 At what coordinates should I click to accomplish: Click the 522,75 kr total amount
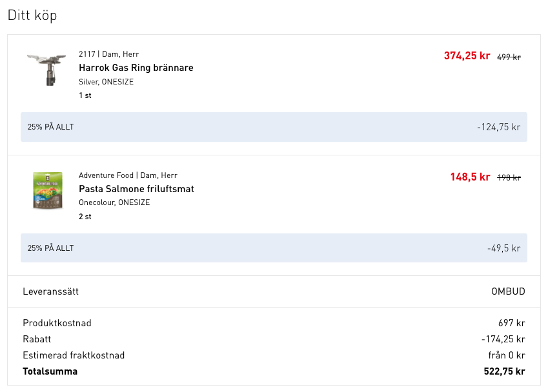pos(504,371)
